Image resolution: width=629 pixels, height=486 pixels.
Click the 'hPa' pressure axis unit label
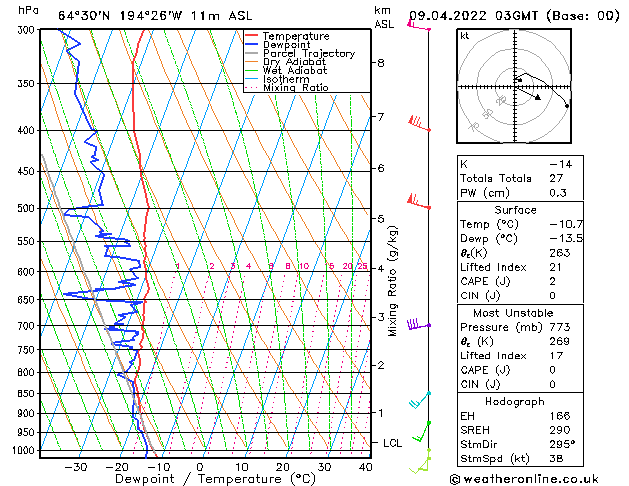pos(28,10)
